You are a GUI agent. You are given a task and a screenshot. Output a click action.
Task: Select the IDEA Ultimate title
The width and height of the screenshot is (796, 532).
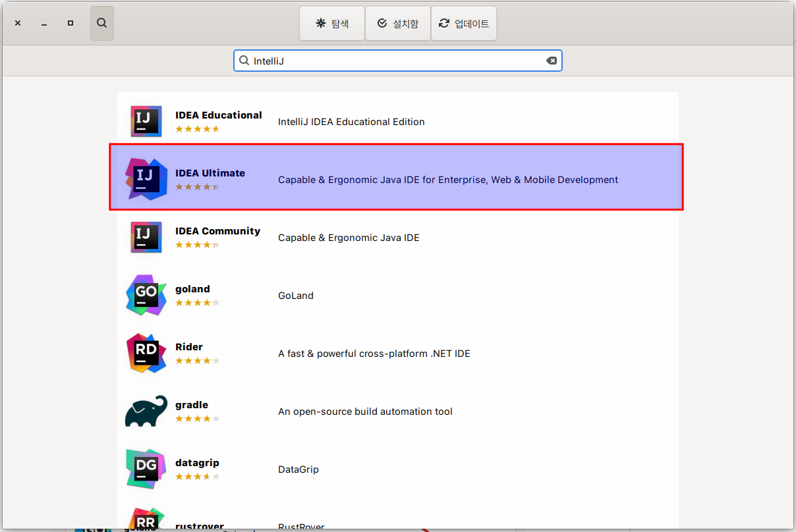[x=210, y=173]
